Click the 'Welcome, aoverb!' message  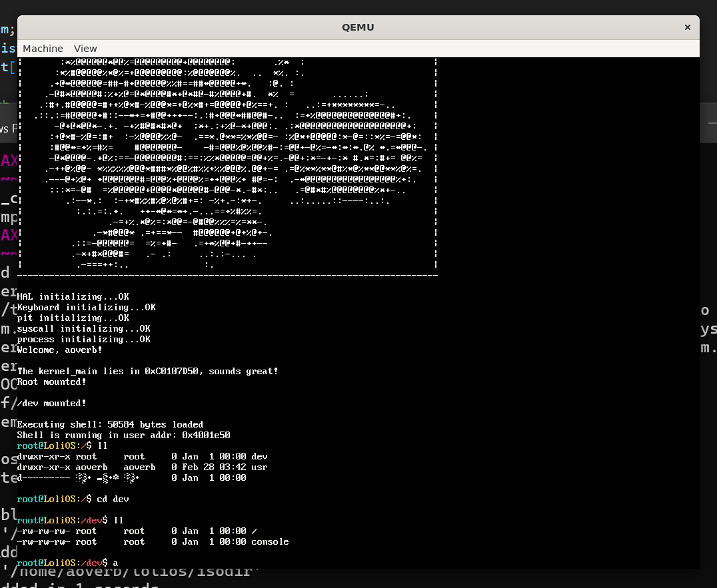59,350
